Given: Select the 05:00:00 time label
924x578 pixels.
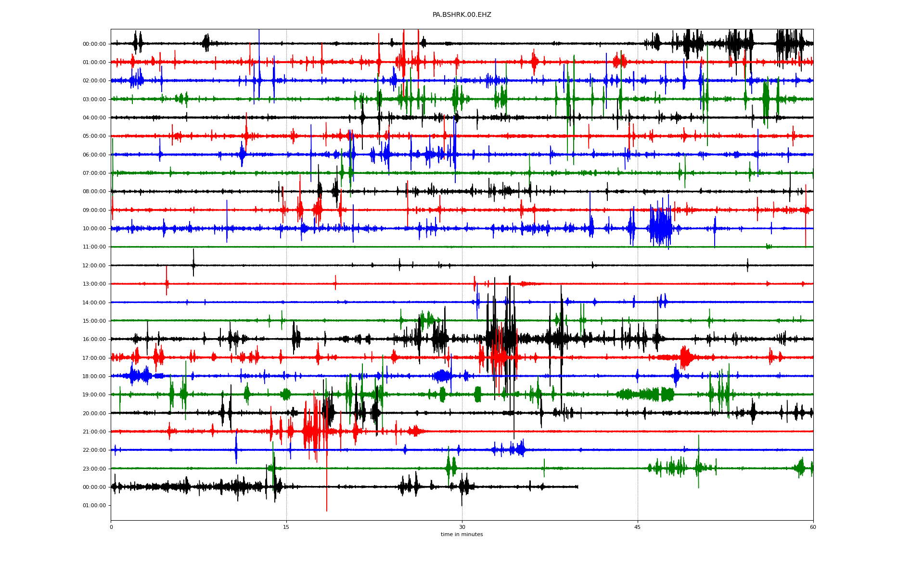Looking at the screenshot, I should click(x=94, y=136).
